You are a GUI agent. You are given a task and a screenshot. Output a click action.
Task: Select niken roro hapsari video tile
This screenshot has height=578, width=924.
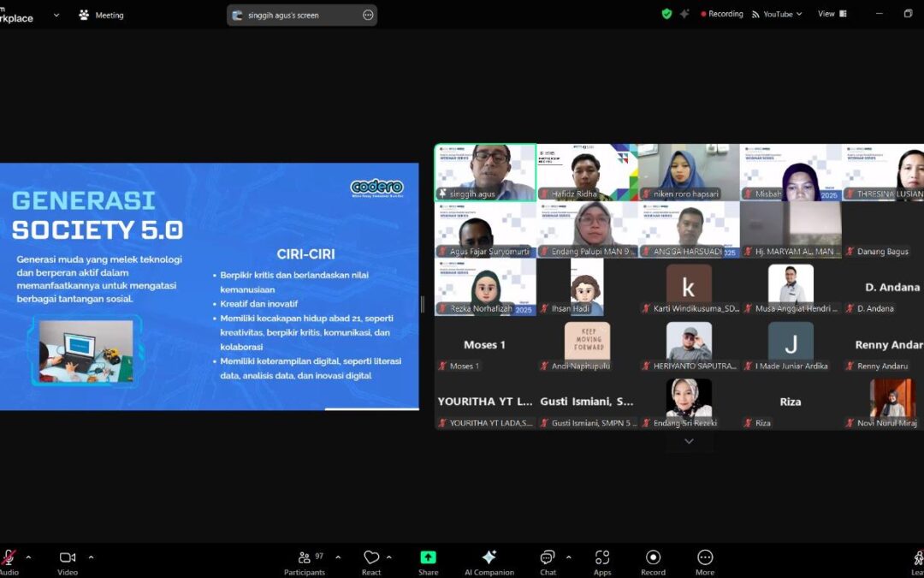tap(688, 172)
